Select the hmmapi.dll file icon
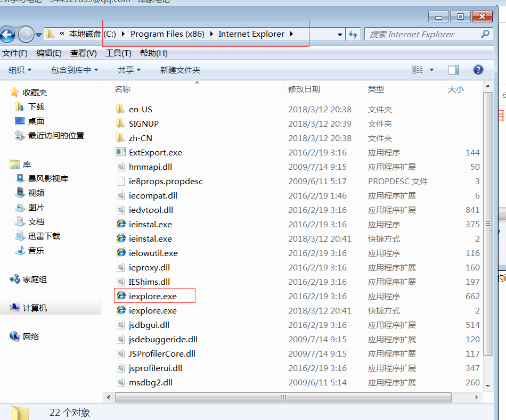Screen dimensions: 506x420 (121, 167)
